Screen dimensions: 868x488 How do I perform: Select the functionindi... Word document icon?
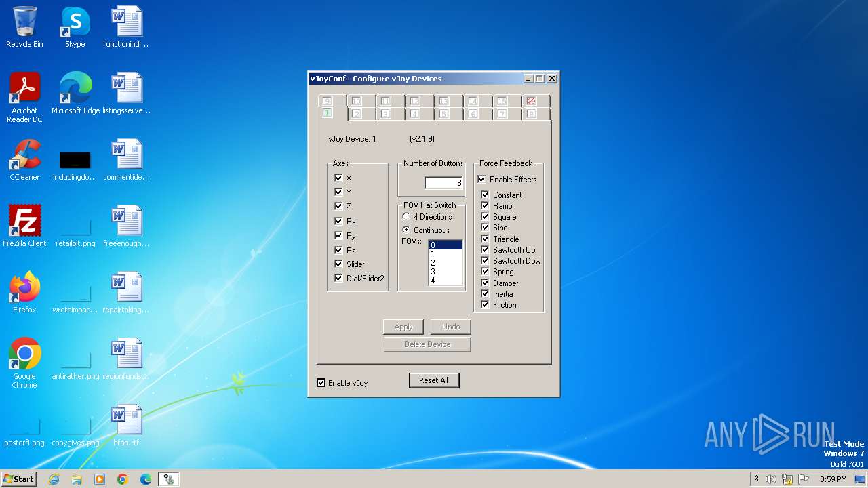click(126, 27)
